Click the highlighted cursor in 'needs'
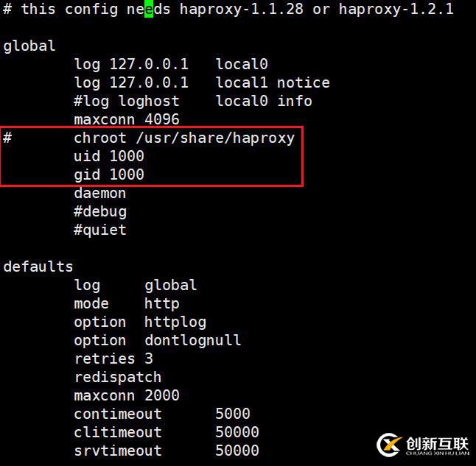 point(149,9)
